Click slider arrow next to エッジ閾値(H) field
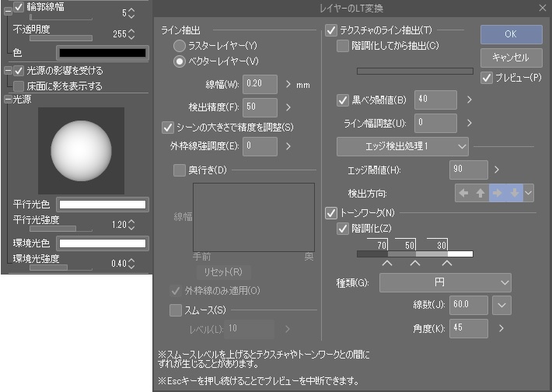Screen dimensions: 552x392 coord(497,170)
